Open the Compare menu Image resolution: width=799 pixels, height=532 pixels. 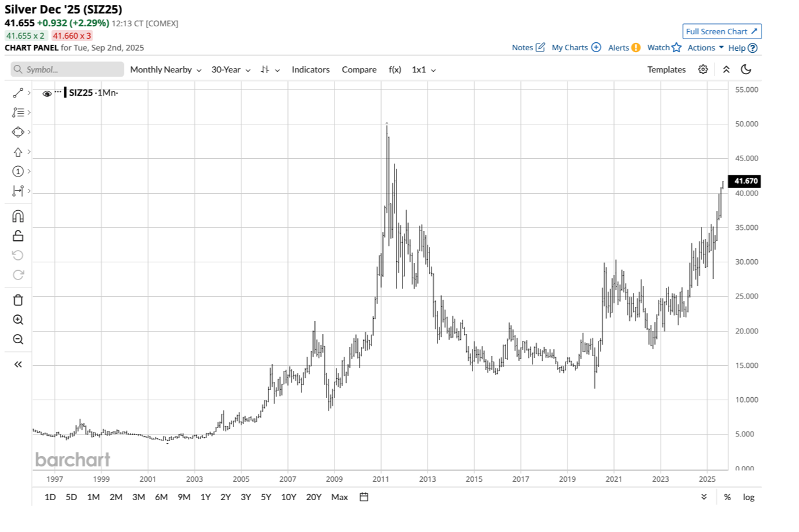point(359,69)
